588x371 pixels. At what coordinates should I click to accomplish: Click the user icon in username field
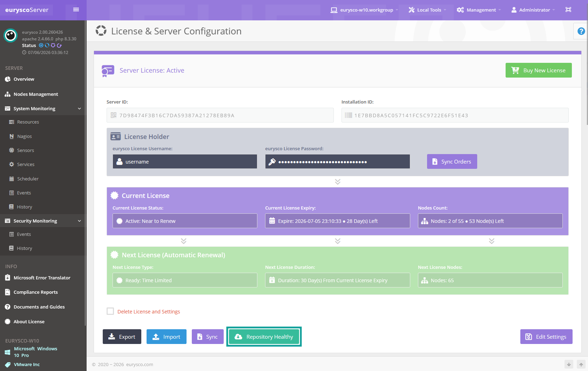point(119,161)
